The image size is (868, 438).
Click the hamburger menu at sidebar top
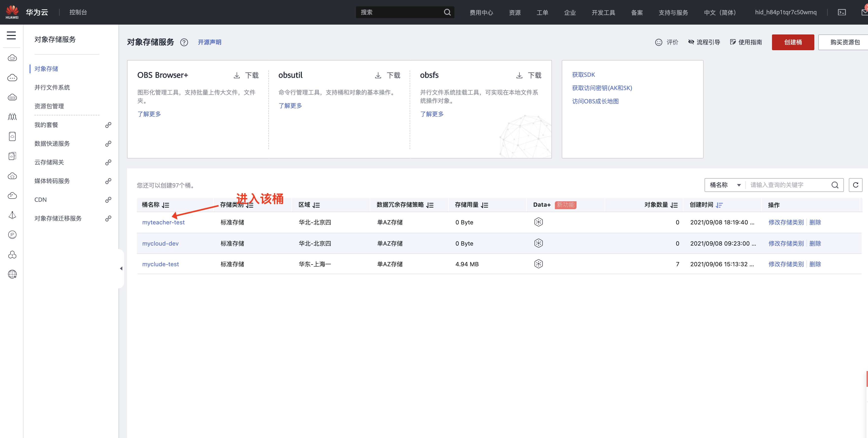12,35
